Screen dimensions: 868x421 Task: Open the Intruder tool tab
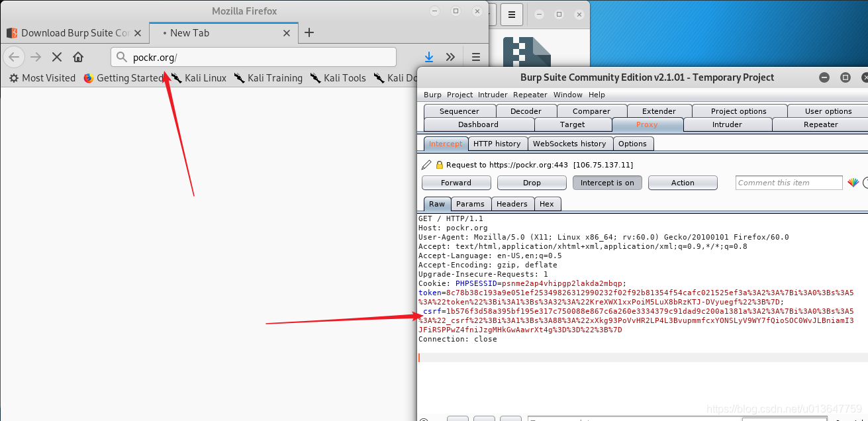(727, 124)
